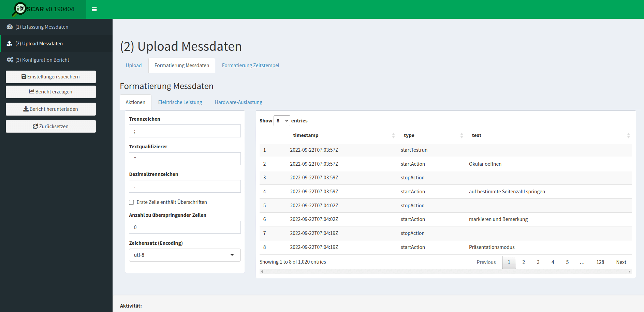Screen dimensions: 644x312
Task: Open the hamburger menu in the green header
Action: click(94, 9)
